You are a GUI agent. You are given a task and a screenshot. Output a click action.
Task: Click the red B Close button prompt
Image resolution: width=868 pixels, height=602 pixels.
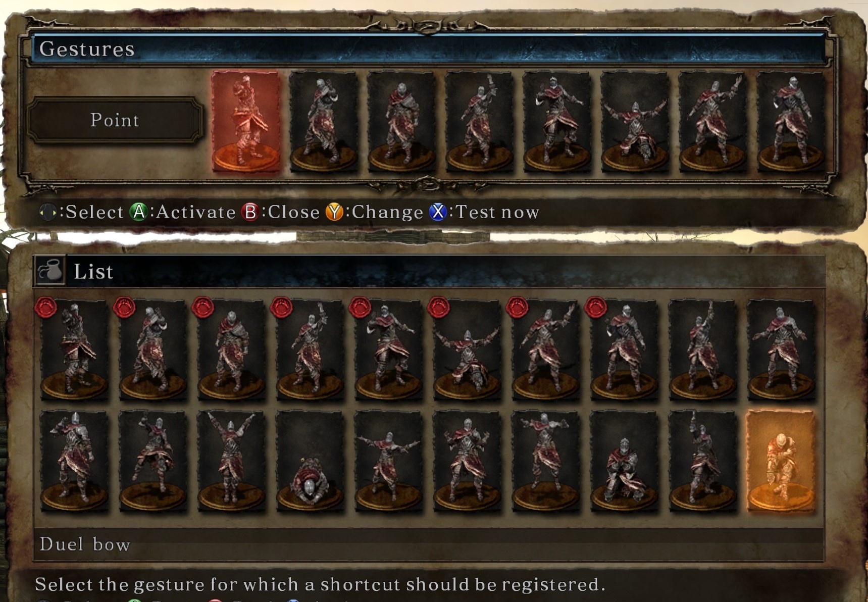[x=250, y=212]
